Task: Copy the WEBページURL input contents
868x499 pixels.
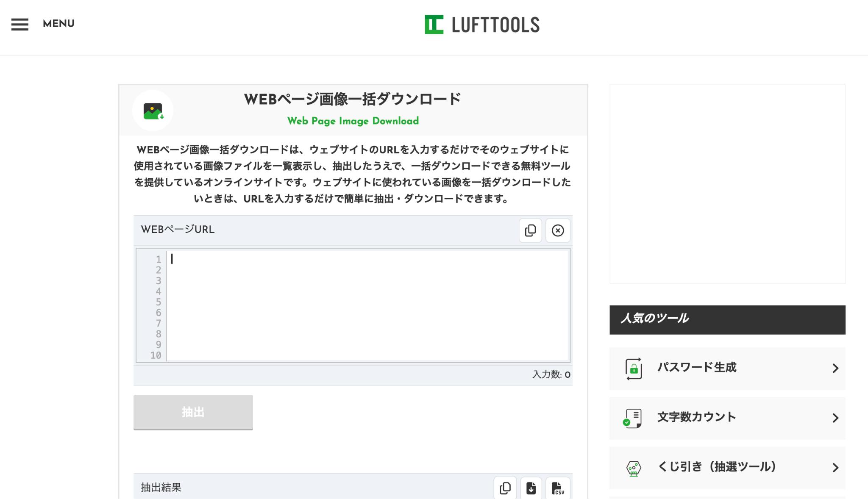Action: pos(530,230)
